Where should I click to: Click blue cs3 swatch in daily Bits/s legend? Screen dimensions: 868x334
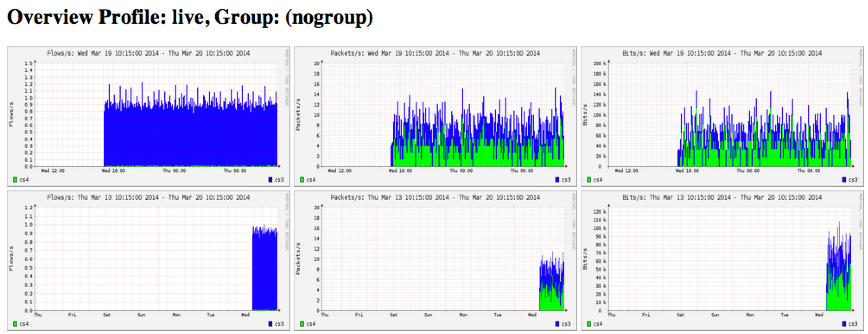coord(844,180)
